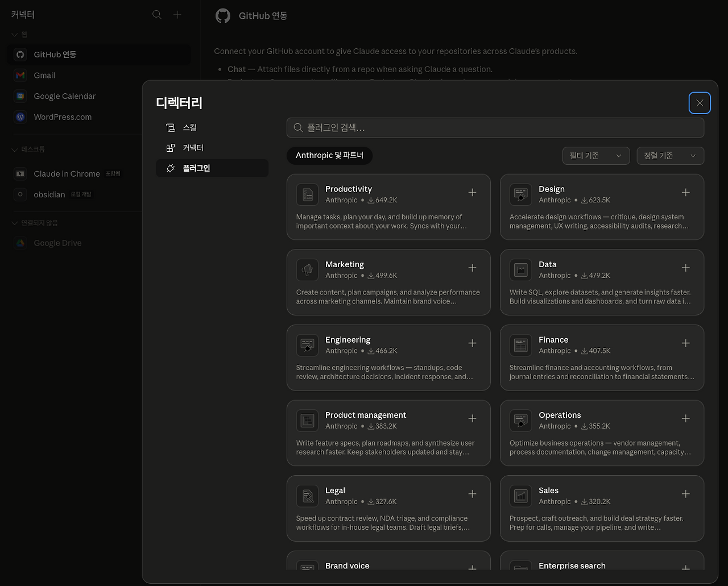Click the Product management plugin icon
Image resolution: width=728 pixels, height=586 pixels.
(307, 421)
